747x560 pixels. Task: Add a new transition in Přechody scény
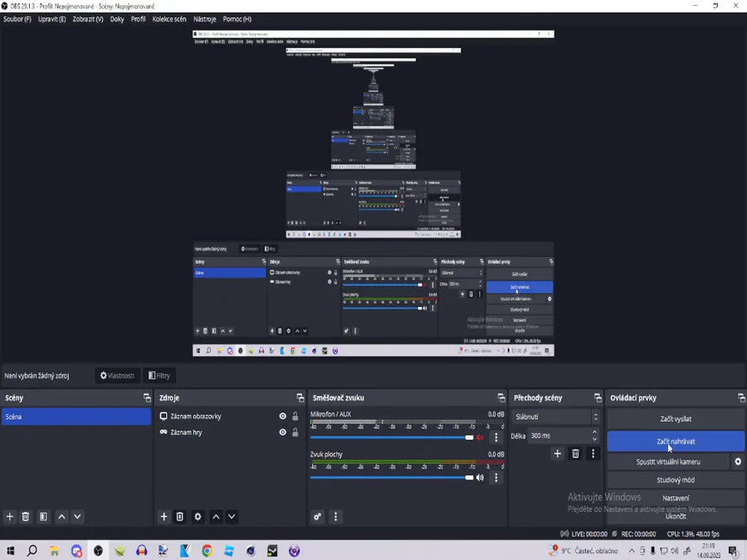point(558,453)
